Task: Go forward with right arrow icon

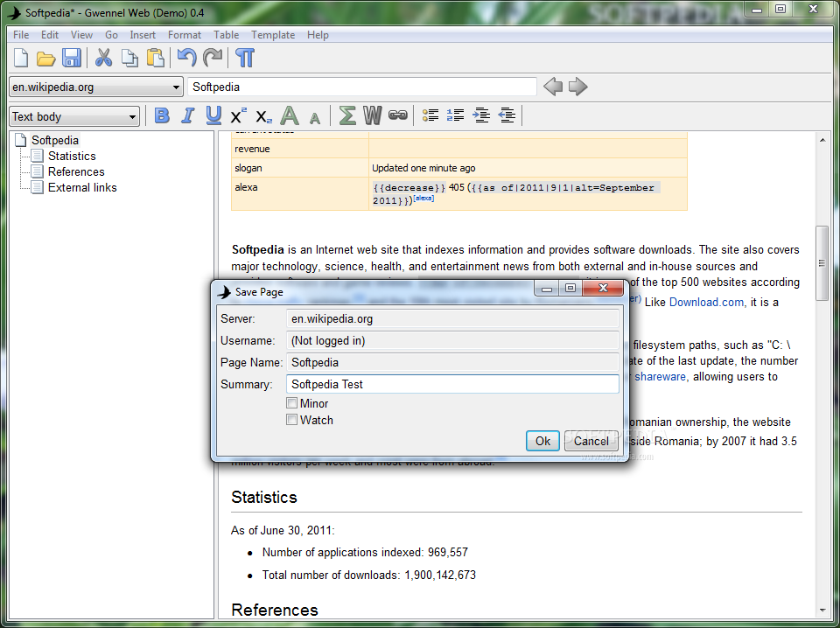Action: click(x=578, y=87)
